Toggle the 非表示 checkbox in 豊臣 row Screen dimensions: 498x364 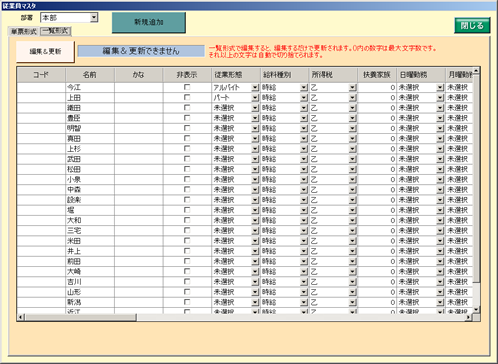point(187,118)
